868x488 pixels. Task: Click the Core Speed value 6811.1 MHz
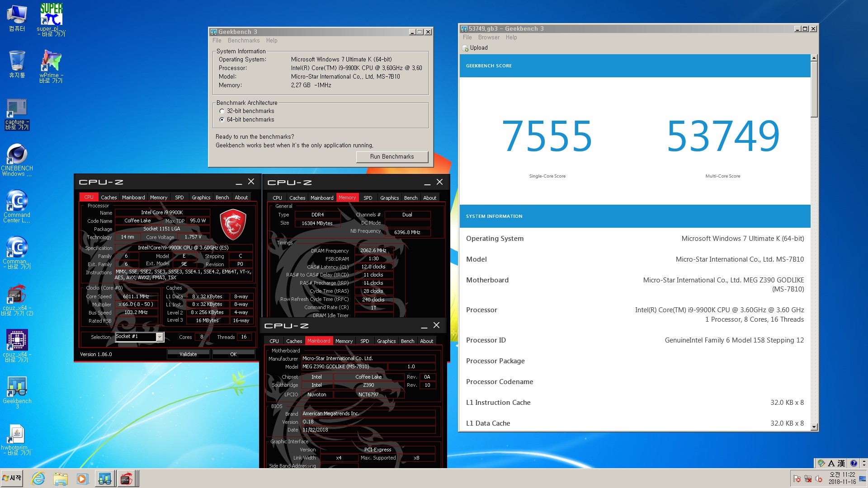click(136, 297)
